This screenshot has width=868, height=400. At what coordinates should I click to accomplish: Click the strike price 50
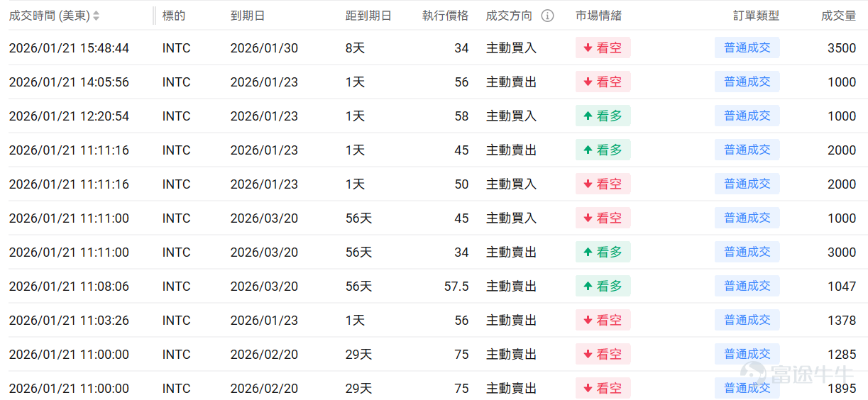462,184
